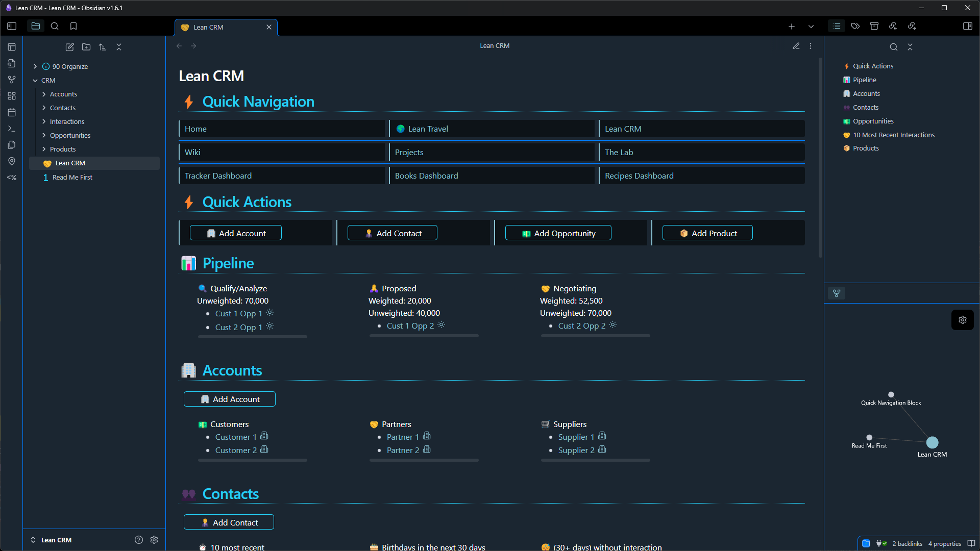Open the Lean Travel navigation link
The height and width of the screenshot is (551, 980).
[x=428, y=129]
